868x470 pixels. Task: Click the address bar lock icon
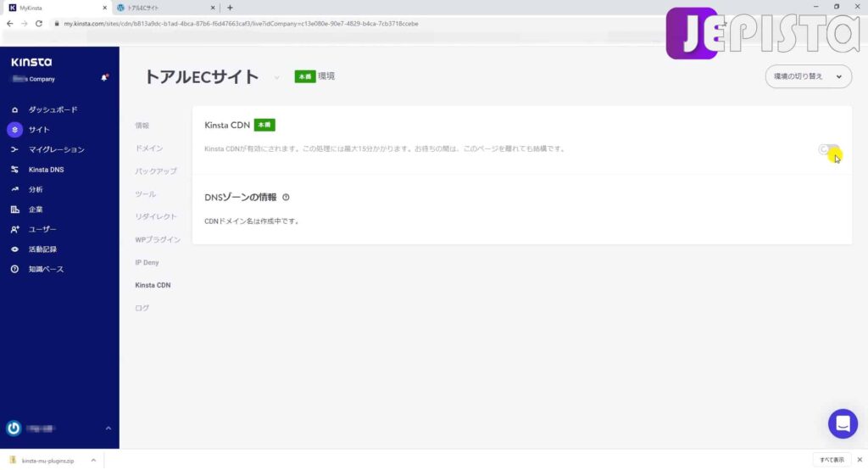[57, 24]
